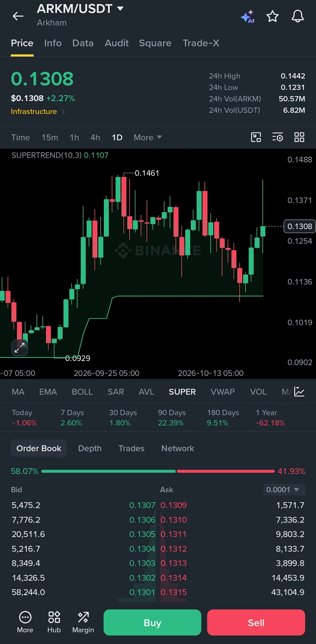Tap the red Sell button
This screenshot has height=644, width=316.
coord(256,622)
